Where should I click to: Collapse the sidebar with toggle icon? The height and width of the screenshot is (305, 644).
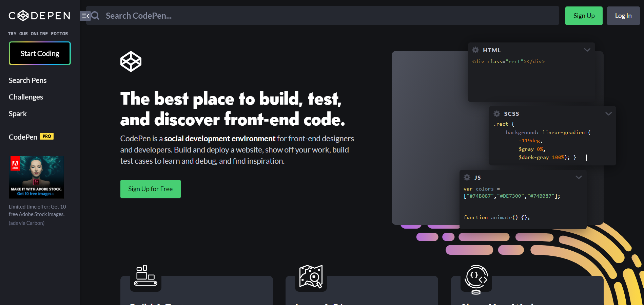tap(85, 16)
